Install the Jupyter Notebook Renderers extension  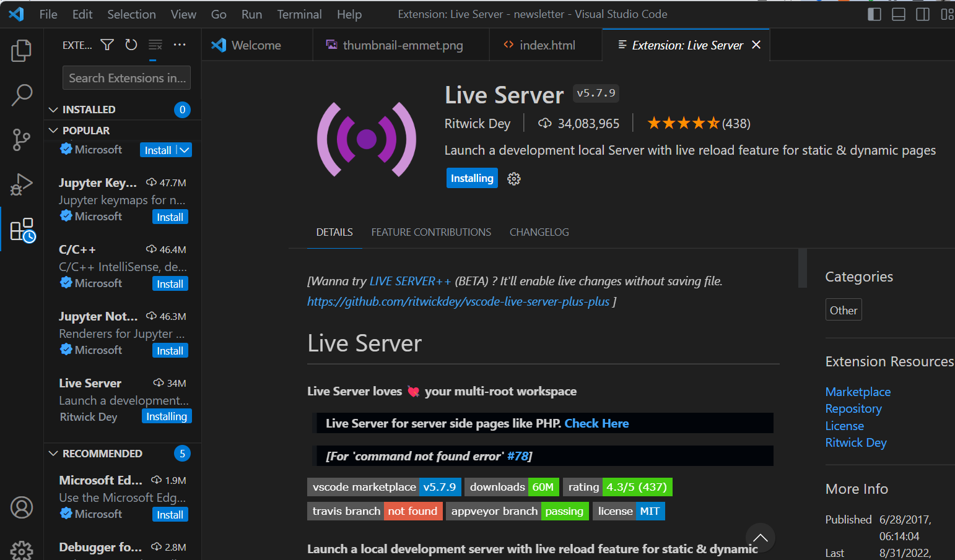170,351
